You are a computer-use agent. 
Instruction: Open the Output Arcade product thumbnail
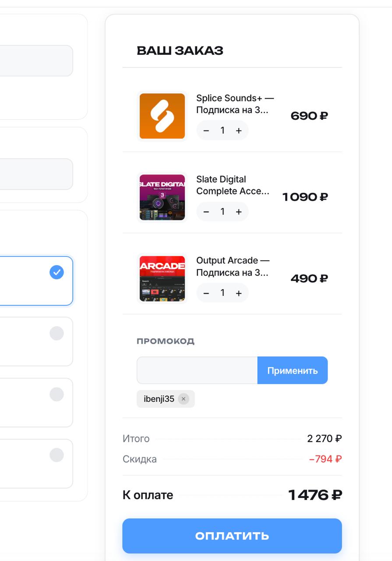162,279
